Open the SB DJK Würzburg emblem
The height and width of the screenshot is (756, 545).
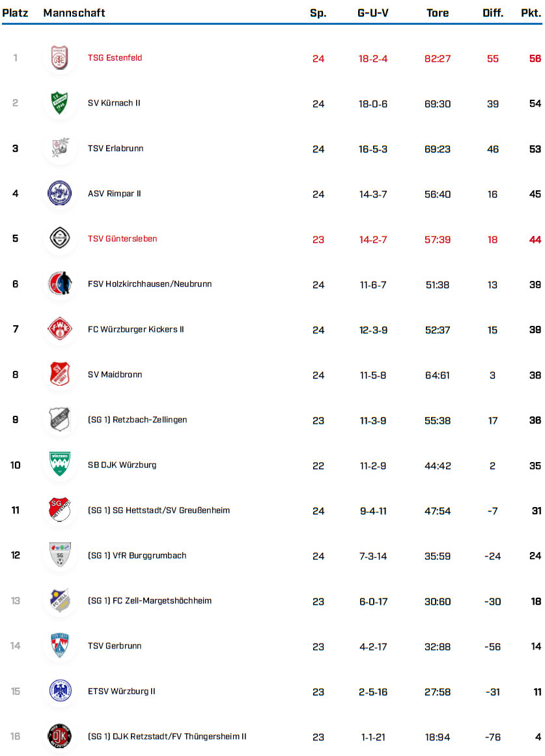coord(60,465)
